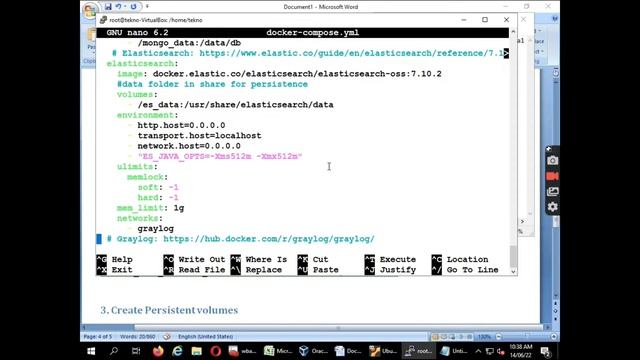Switch to the Excel 'Micr...' taskbar window

coord(278,351)
